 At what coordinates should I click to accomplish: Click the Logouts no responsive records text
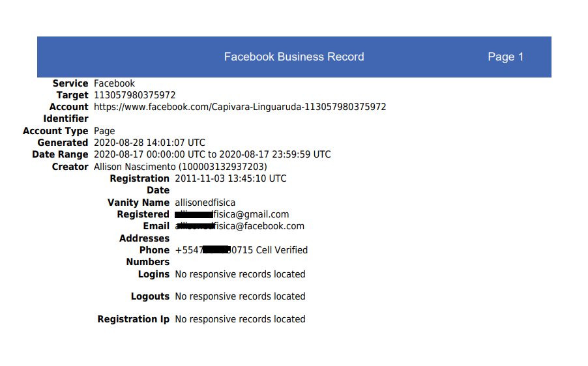click(x=240, y=296)
